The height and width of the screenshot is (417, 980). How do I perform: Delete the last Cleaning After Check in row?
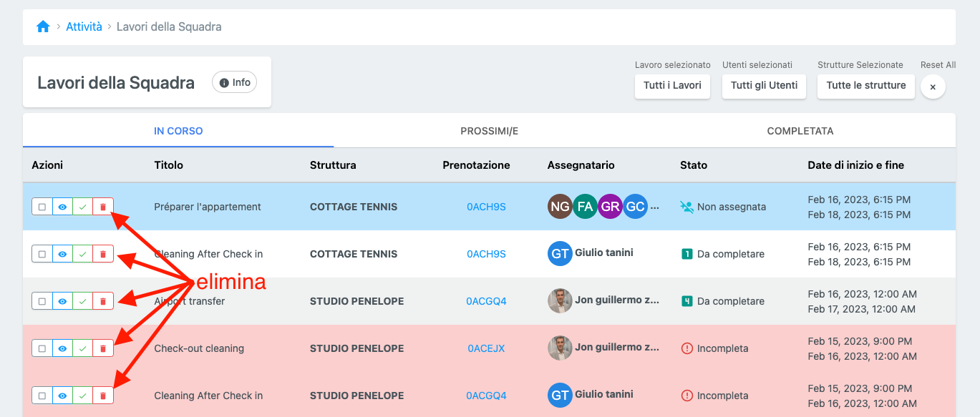click(x=103, y=396)
